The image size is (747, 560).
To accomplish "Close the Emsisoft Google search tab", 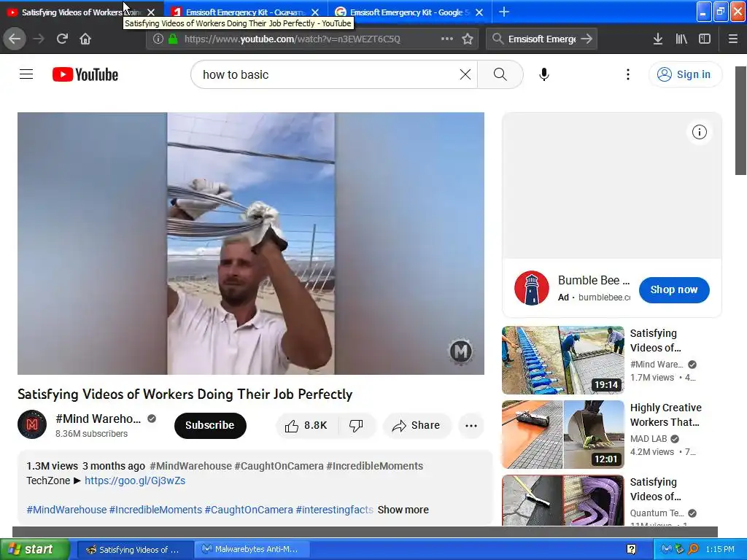I will (x=479, y=12).
